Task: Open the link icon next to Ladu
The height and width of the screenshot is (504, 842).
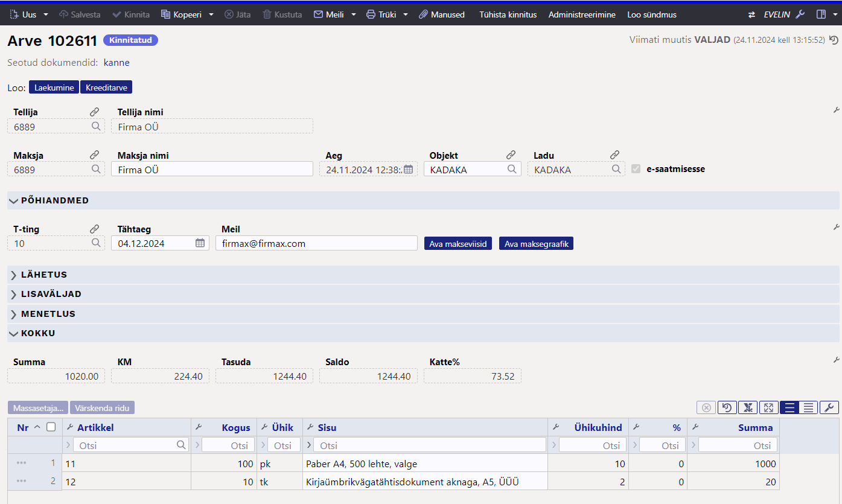Action: (x=614, y=155)
